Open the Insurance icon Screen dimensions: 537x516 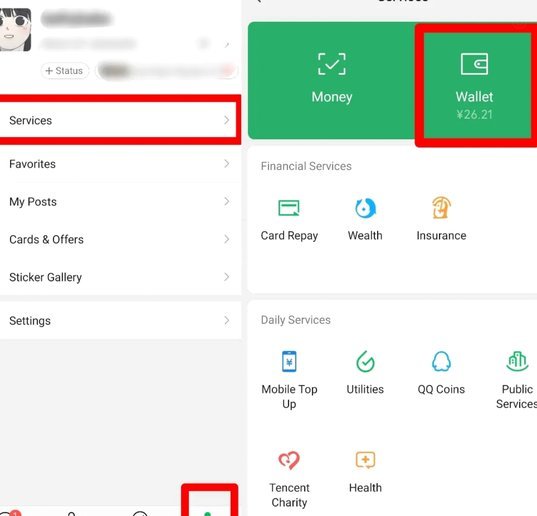tap(441, 207)
